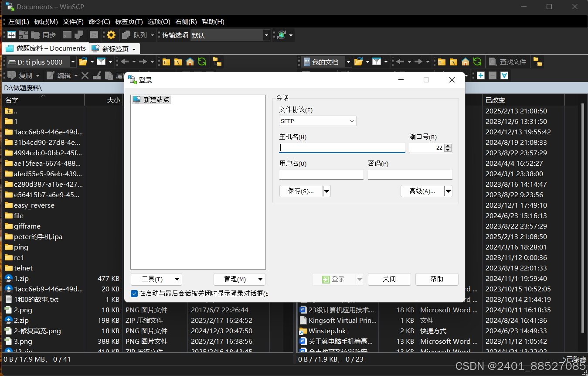588x376 pixels.
Task: Click the 帮助 button in the login dialog
Action: coord(437,279)
